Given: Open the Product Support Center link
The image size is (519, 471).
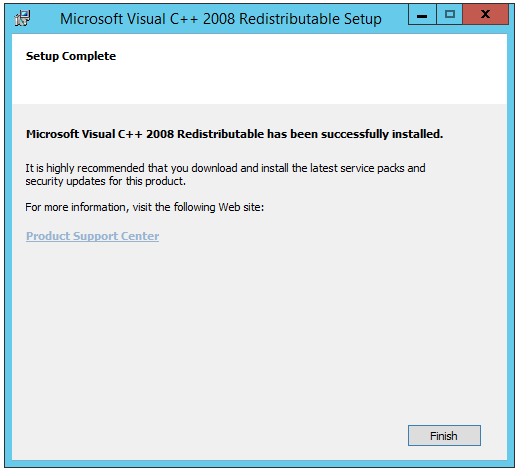Looking at the screenshot, I should click(x=92, y=236).
